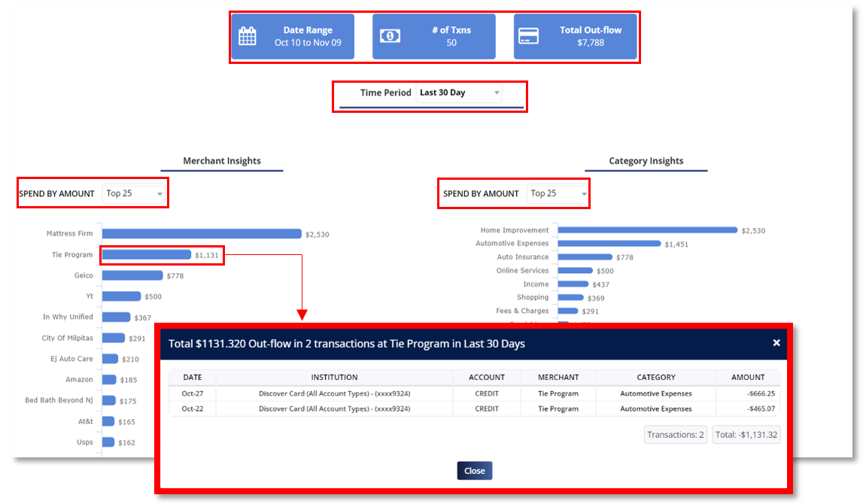The image size is (866, 504).
Task: Click the Oct-27 date cell
Action: click(x=192, y=393)
